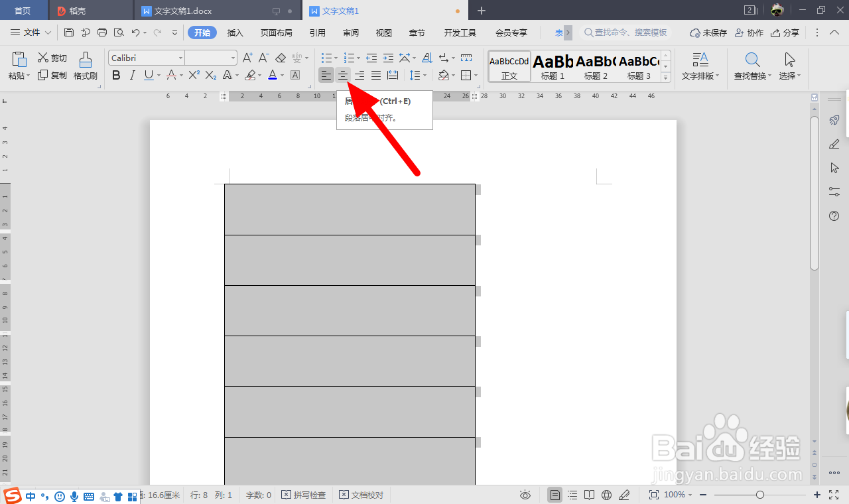Toggle document proofreading (文档校对)

pos(361,495)
